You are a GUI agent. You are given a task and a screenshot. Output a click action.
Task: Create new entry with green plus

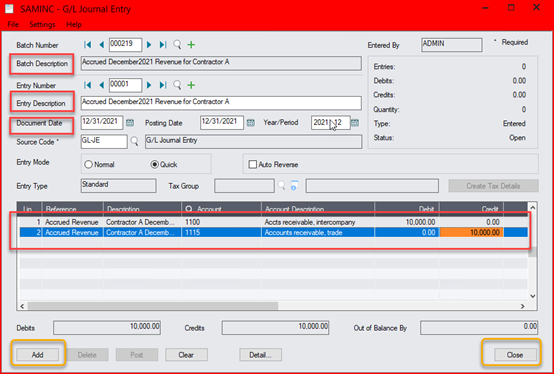tap(191, 85)
